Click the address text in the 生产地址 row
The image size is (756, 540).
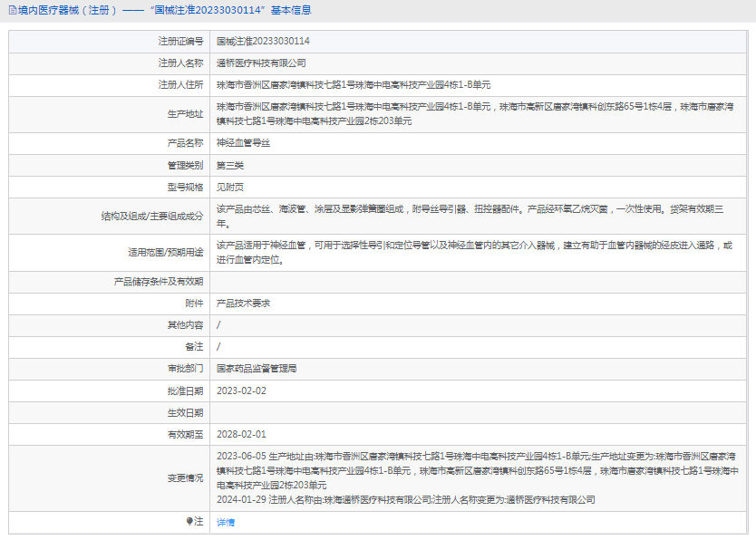point(475,114)
